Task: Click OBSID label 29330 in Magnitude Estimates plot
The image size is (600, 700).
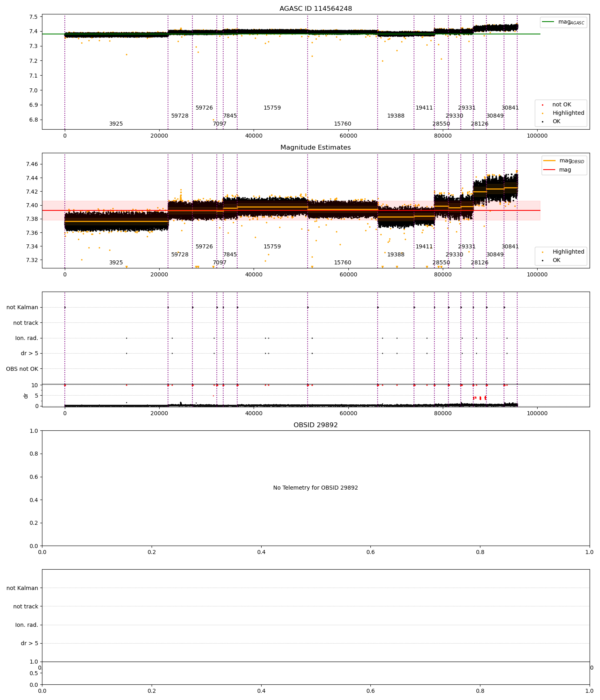Action: (x=454, y=255)
